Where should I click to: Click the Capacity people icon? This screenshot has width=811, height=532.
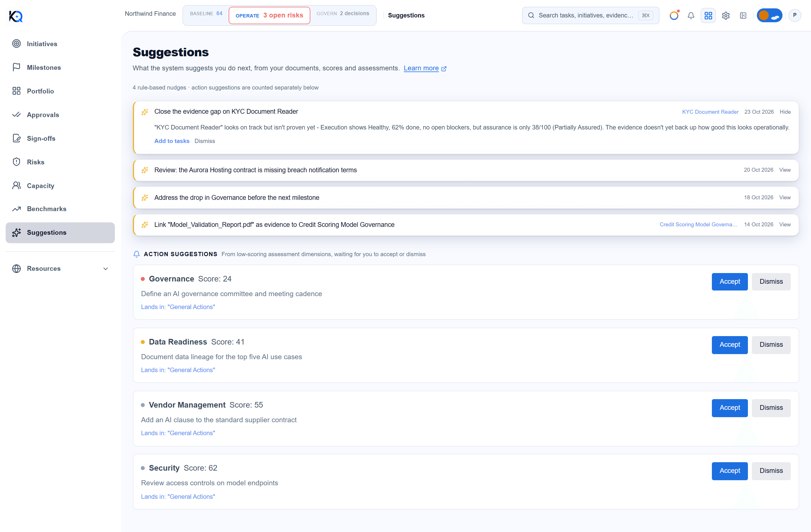click(x=16, y=185)
